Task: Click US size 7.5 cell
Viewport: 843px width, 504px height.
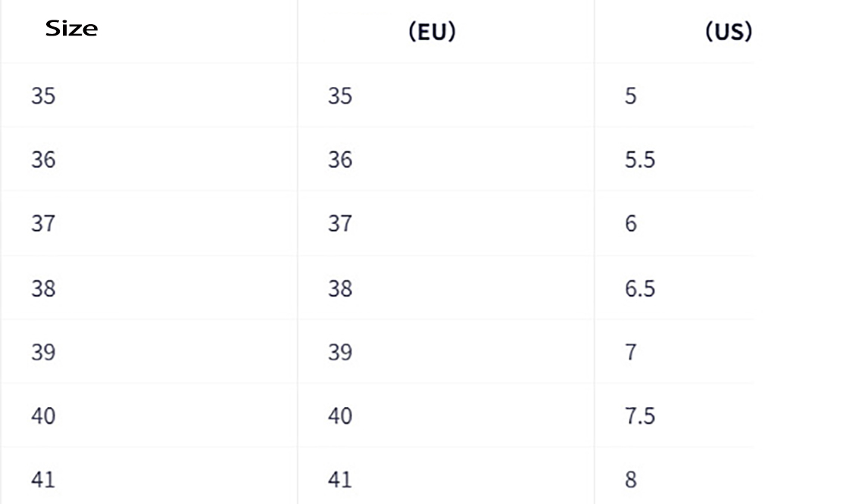Action: coord(640,415)
